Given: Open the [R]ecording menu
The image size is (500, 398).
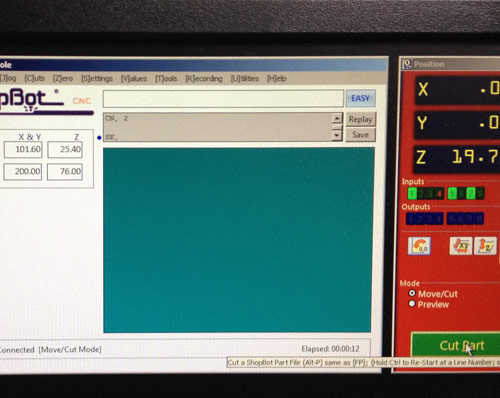Looking at the screenshot, I should pyautogui.click(x=204, y=78).
